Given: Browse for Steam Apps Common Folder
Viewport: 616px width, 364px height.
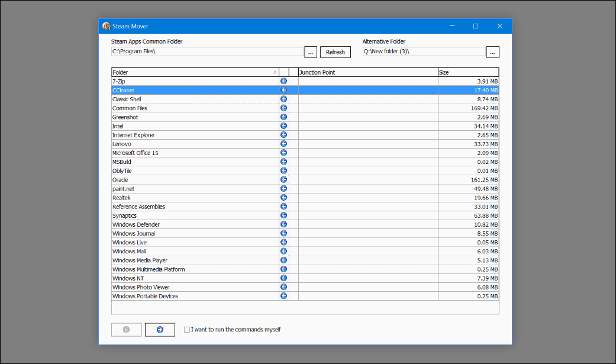Looking at the screenshot, I should point(310,52).
